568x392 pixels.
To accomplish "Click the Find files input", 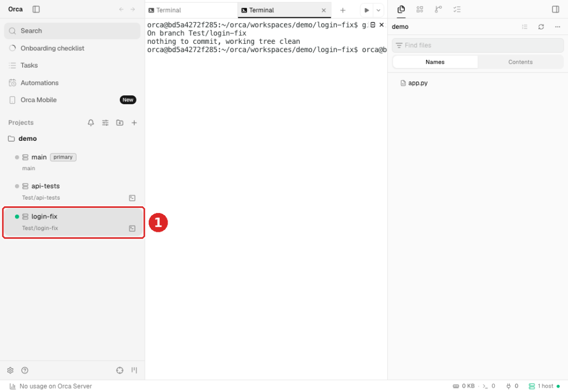I will pyautogui.click(x=478, y=45).
